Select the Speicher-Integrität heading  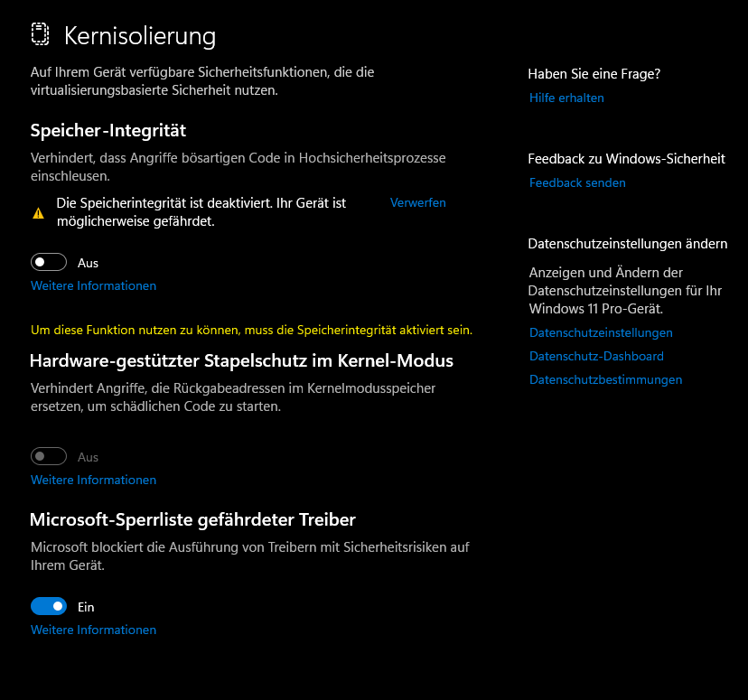tap(108, 130)
